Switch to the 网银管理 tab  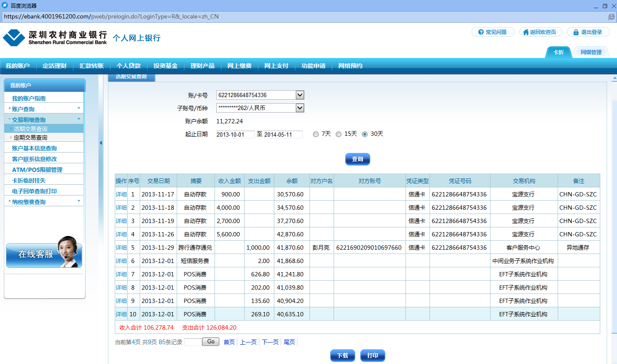click(591, 52)
